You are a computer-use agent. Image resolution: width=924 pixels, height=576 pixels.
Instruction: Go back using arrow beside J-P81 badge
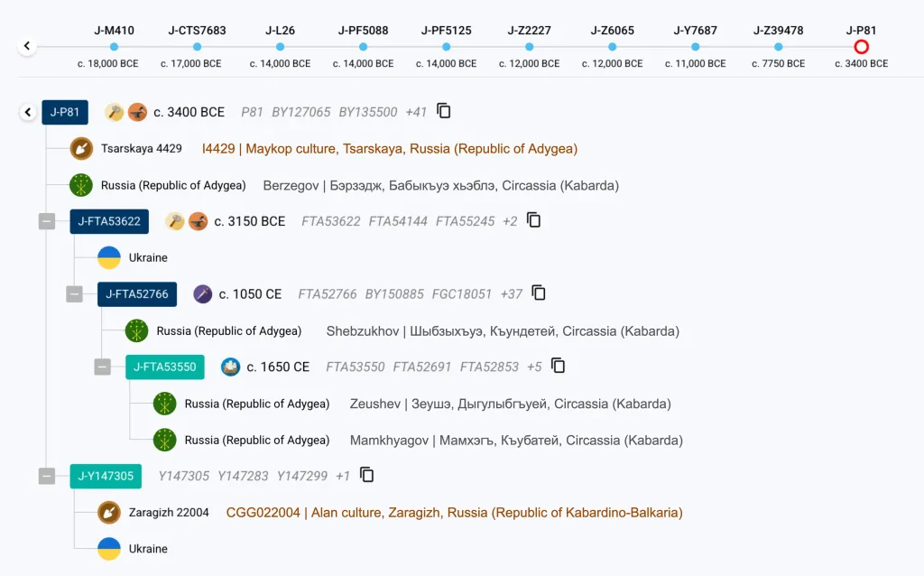[x=28, y=112]
